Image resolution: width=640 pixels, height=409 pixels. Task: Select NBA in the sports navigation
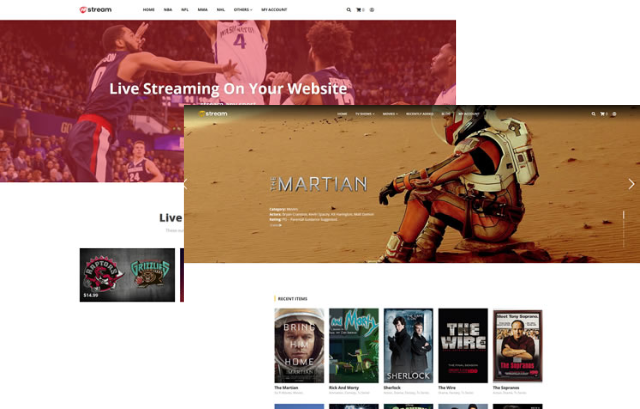pyautogui.click(x=167, y=10)
